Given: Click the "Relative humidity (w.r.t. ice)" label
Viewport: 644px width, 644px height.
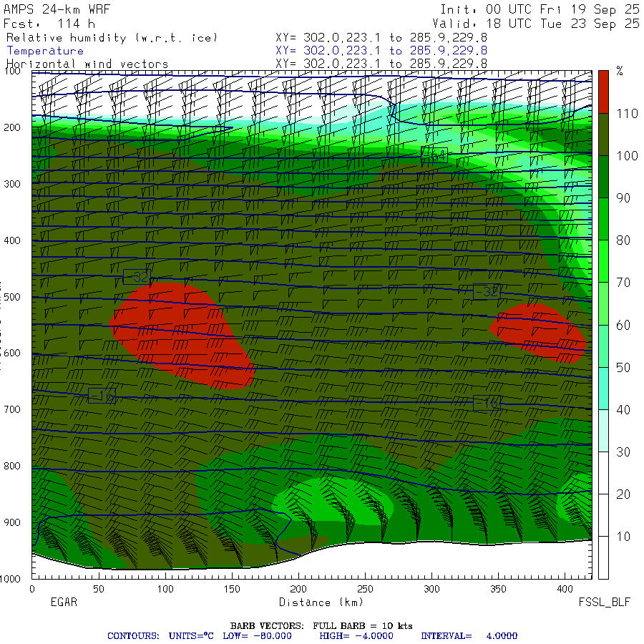Looking at the screenshot, I should point(112,38).
